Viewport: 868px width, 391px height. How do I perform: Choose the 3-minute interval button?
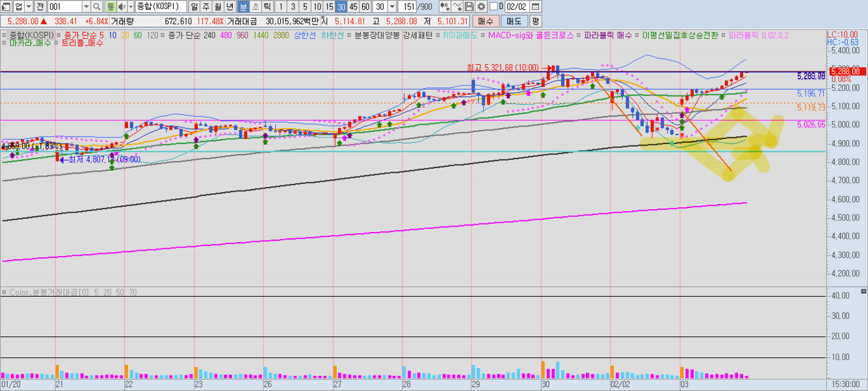[293, 6]
